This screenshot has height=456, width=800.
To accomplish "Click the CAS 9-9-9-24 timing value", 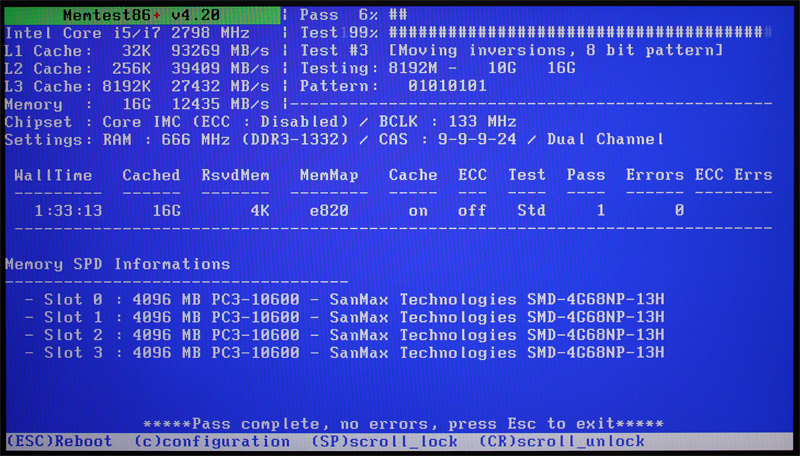I will coord(447,139).
